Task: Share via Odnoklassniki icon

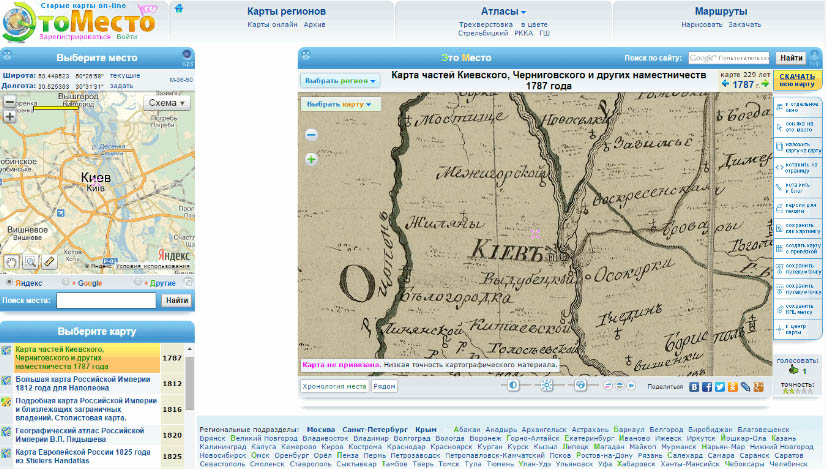Action: click(733, 387)
